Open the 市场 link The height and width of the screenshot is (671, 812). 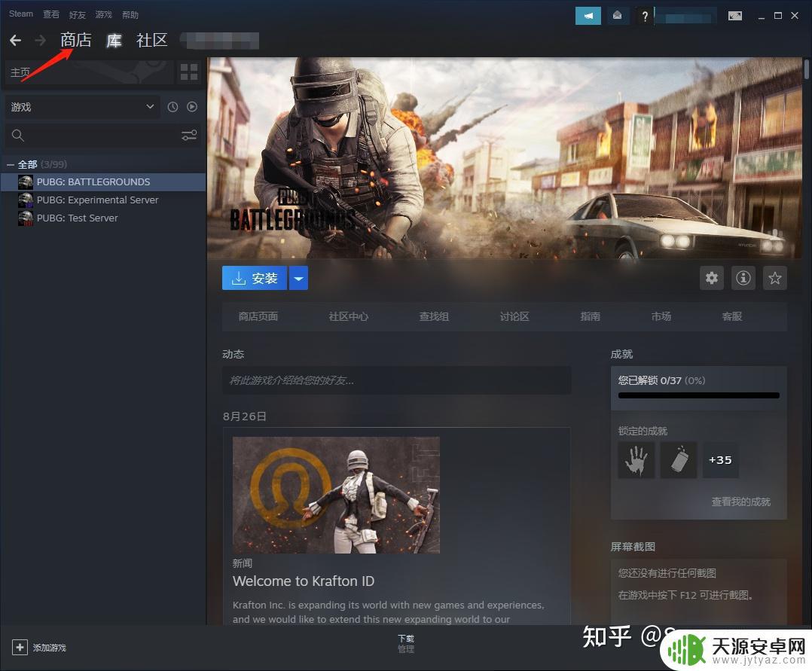point(661,316)
